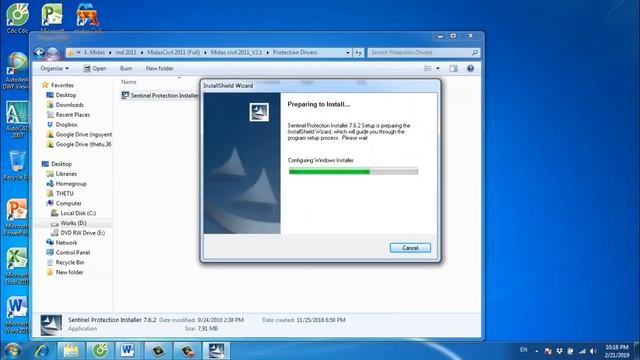The image size is (640, 360).
Task: Select Desktop under Favorites
Action: click(x=61, y=95)
